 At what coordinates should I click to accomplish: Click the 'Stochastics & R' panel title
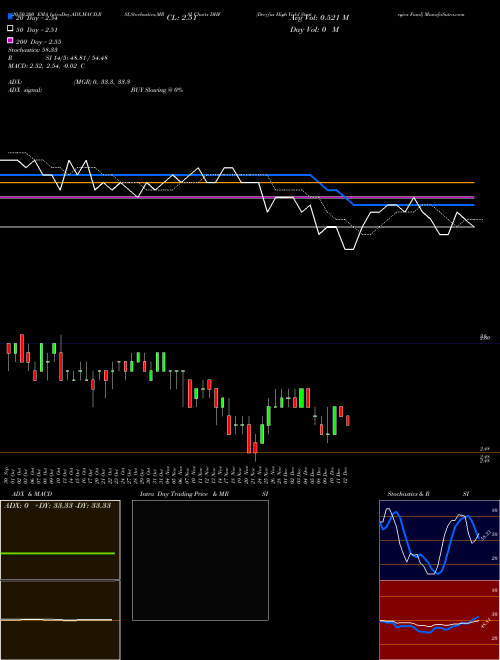pyautogui.click(x=409, y=494)
